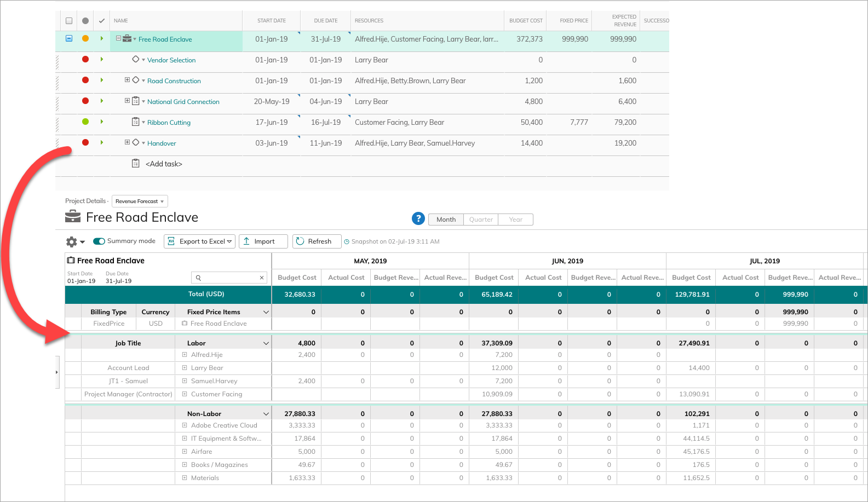Image resolution: width=868 pixels, height=502 pixels.
Task: Click the IT Equipment & Softw... row label
Action: (x=226, y=438)
